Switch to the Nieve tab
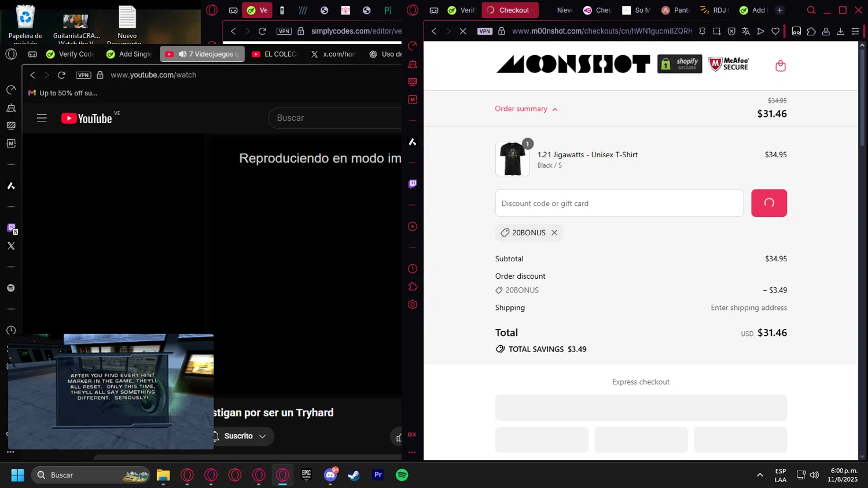The image size is (868, 488). [x=564, y=10]
